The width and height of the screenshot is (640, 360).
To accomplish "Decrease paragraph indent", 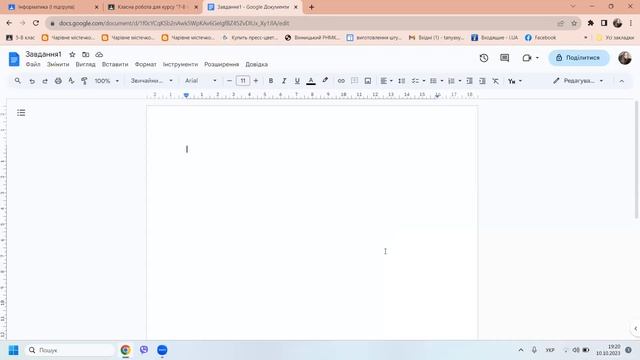I will tap(469, 81).
